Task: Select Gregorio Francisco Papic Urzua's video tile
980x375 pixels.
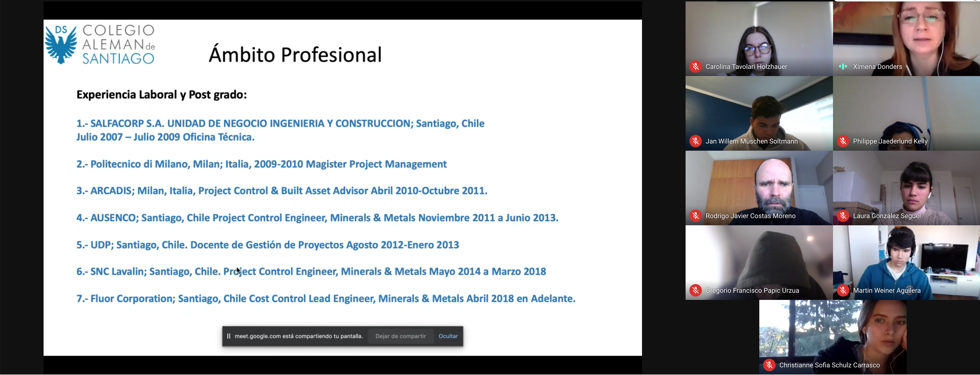Action: click(x=759, y=263)
